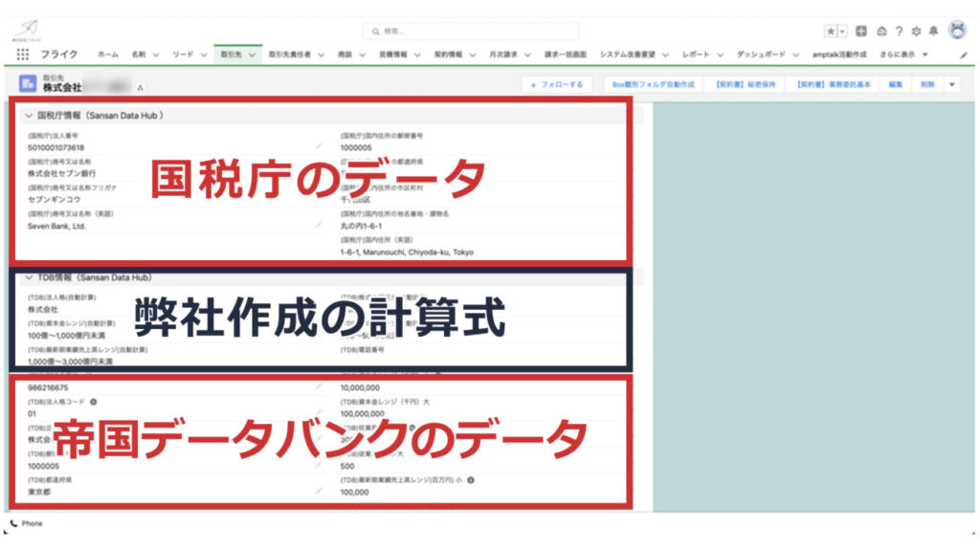Switch to the 見積情報 tab
This screenshot has width=980, height=551.
click(392, 55)
